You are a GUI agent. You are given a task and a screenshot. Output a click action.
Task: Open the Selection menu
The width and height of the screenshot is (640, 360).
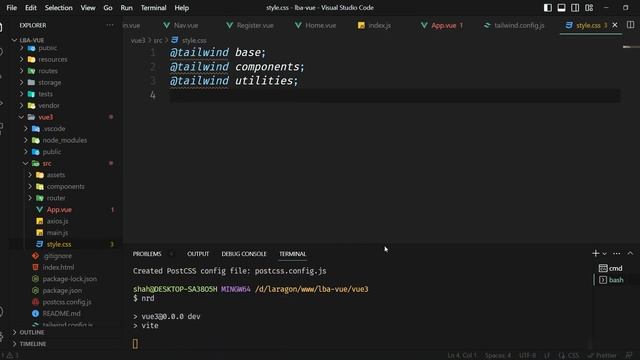coord(58,8)
